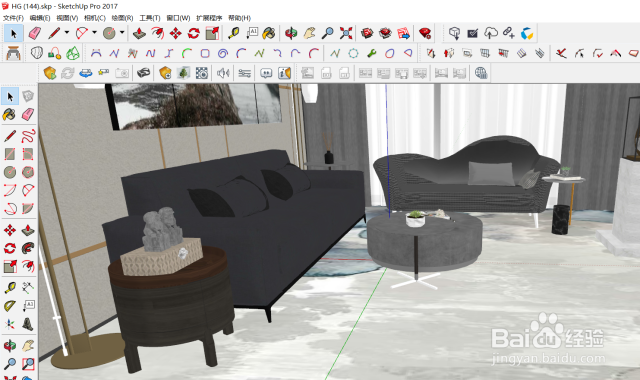Click the speech bubble icon
Screen dimensions: 640x380
(266, 73)
